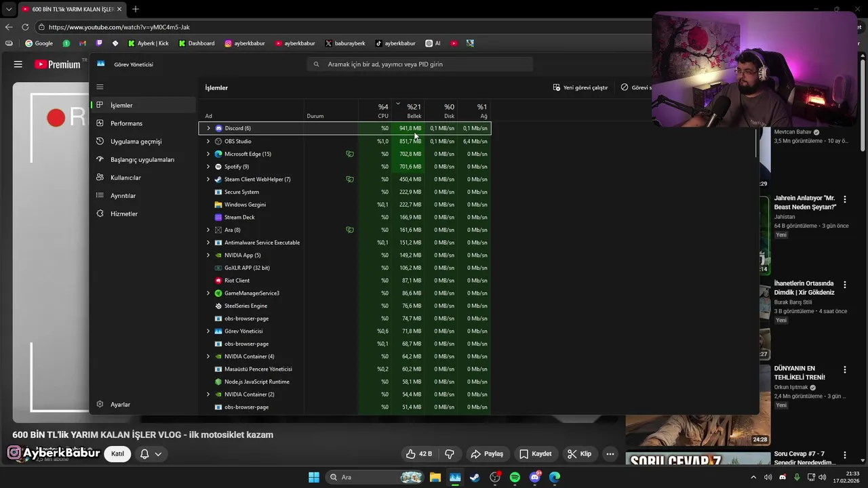Open options for Jahrein Anlatıyor video
This screenshot has width=868, height=488.
(845, 199)
